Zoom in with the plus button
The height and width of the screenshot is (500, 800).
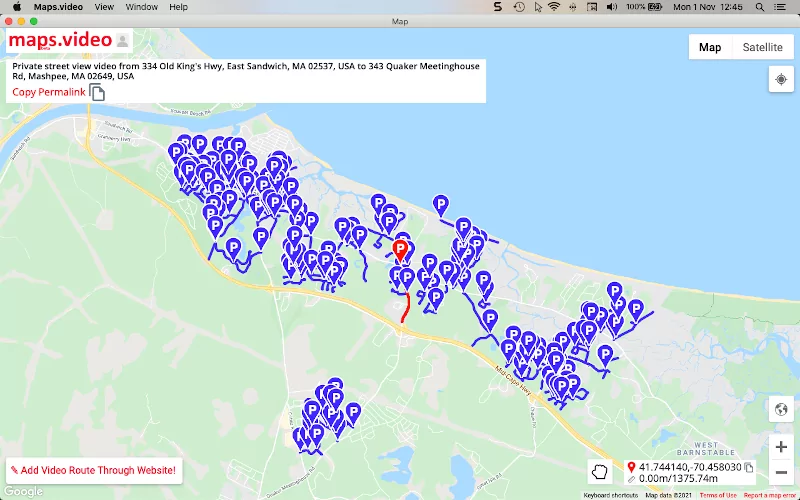pyautogui.click(x=781, y=447)
